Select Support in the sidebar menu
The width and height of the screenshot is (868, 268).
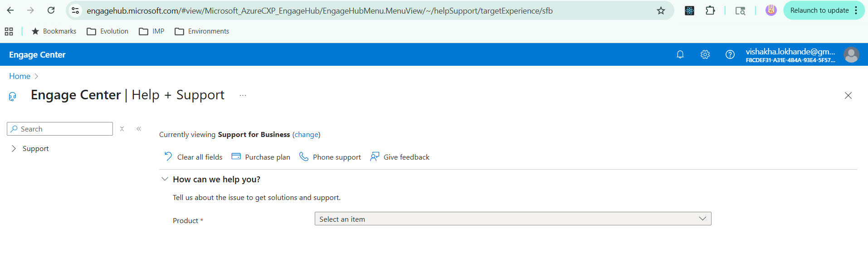pyautogui.click(x=35, y=148)
